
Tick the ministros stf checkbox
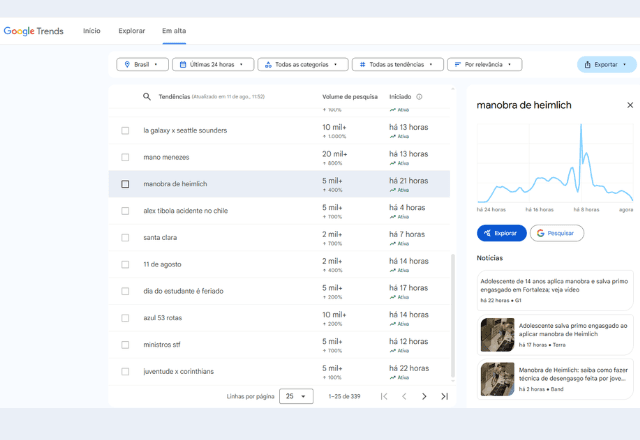(125, 345)
